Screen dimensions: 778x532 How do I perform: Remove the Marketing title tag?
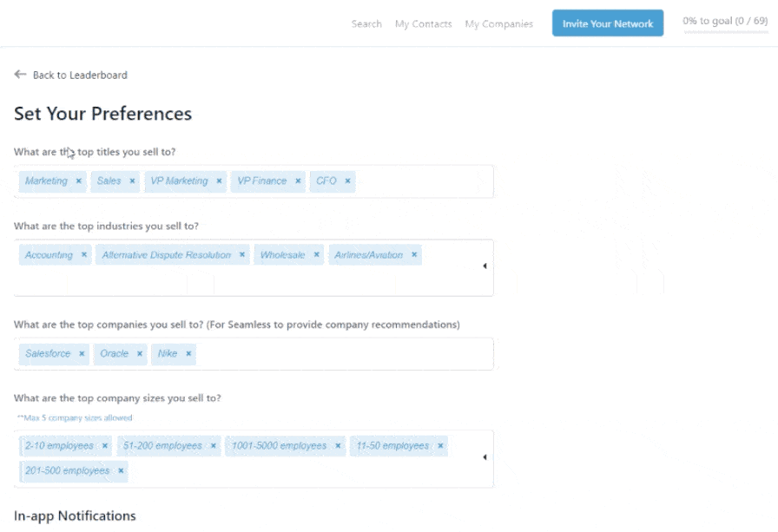point(79,181)
